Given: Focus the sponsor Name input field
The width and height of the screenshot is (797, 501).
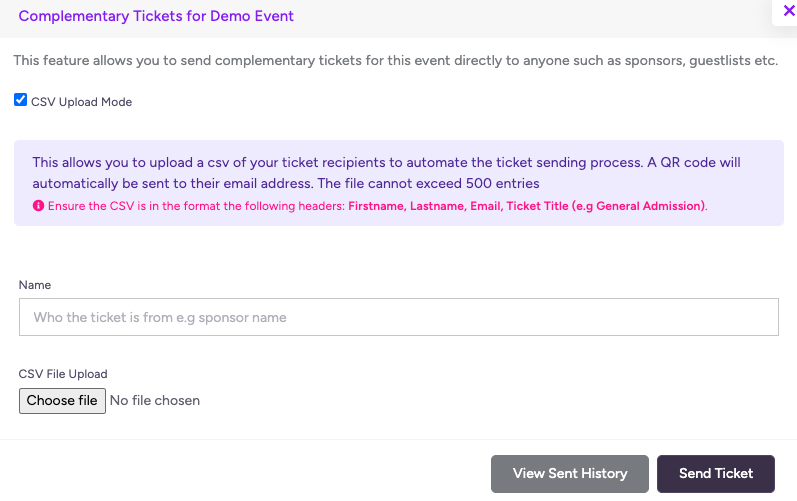Looking at the screenshot, I should point(398,317).
